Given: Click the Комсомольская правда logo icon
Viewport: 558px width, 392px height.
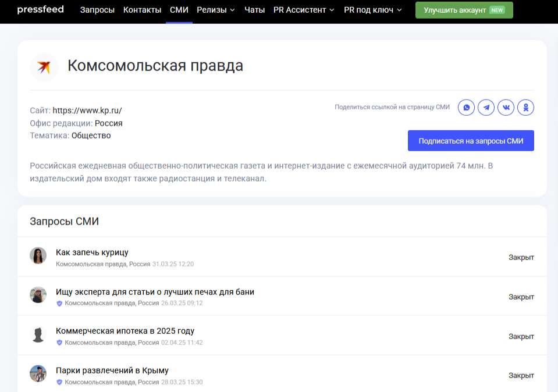Looking at the screenshot, I should coord(44,67).
